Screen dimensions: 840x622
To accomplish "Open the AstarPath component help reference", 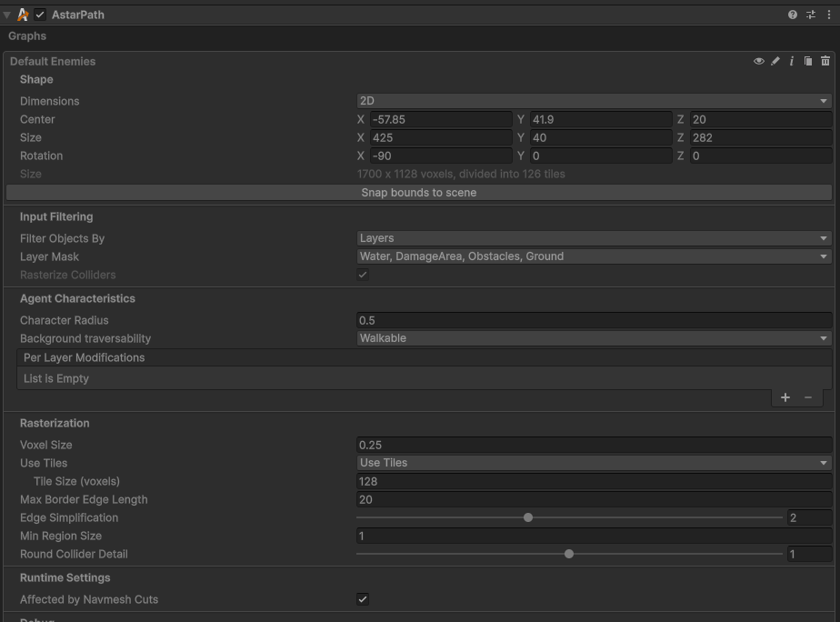I will tap(793, 15).
